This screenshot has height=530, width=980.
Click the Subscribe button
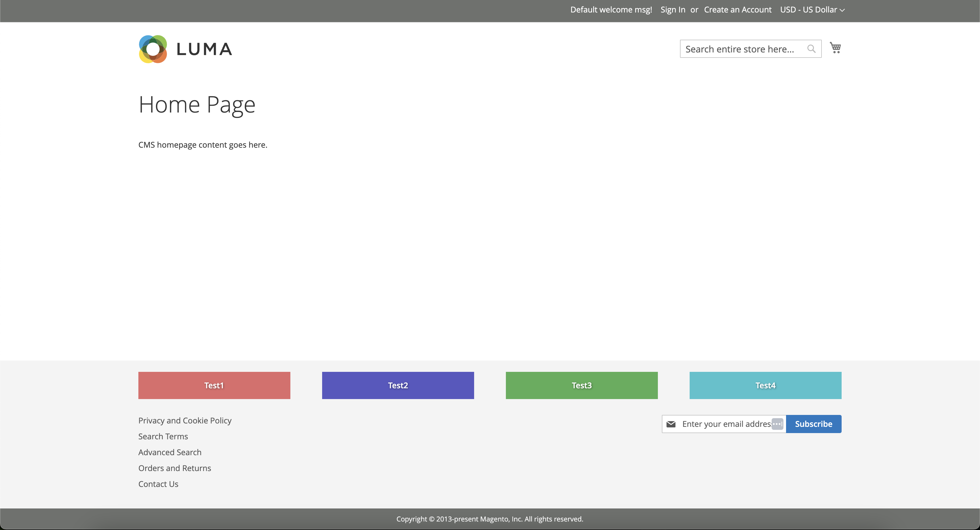click(814, 424)
